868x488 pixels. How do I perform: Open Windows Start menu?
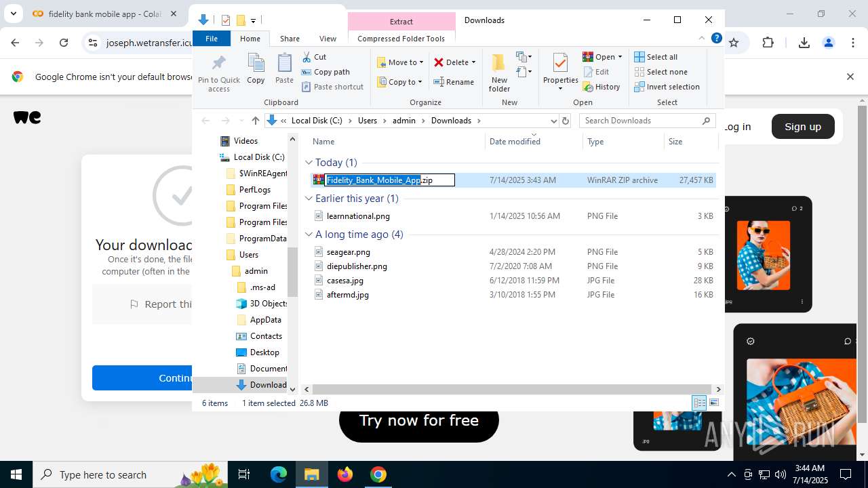(16, 474)
